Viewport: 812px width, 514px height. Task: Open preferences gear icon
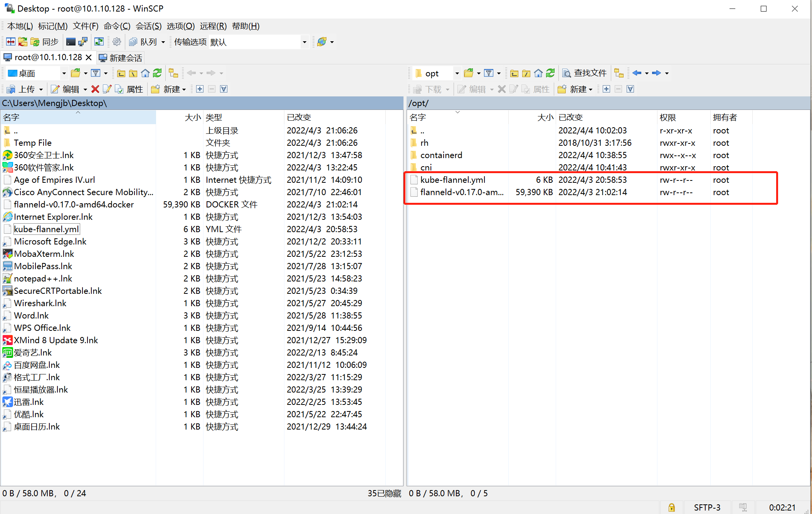[117, 42]
